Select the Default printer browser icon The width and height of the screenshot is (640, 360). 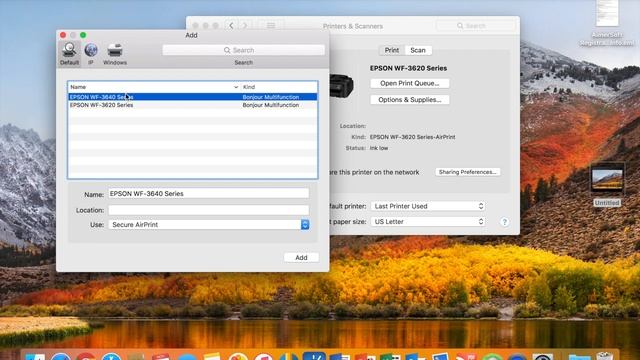point(69,53)
